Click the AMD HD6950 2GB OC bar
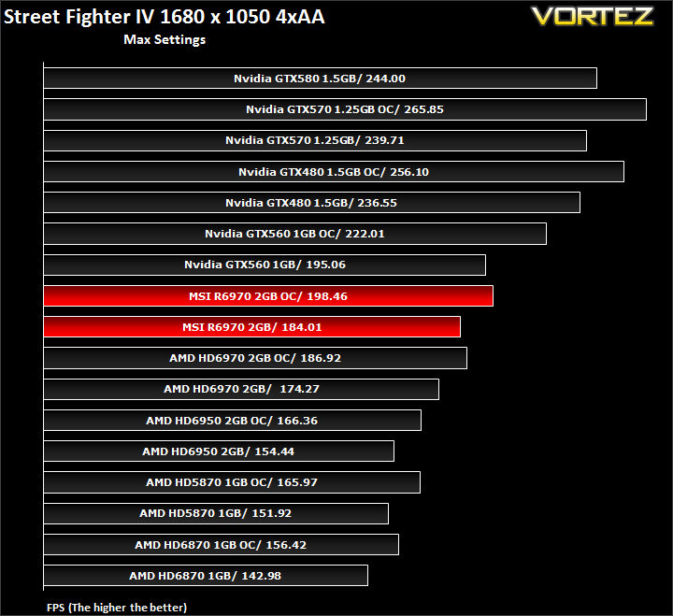This screenshot has height=616, width=673. (232, 421)
